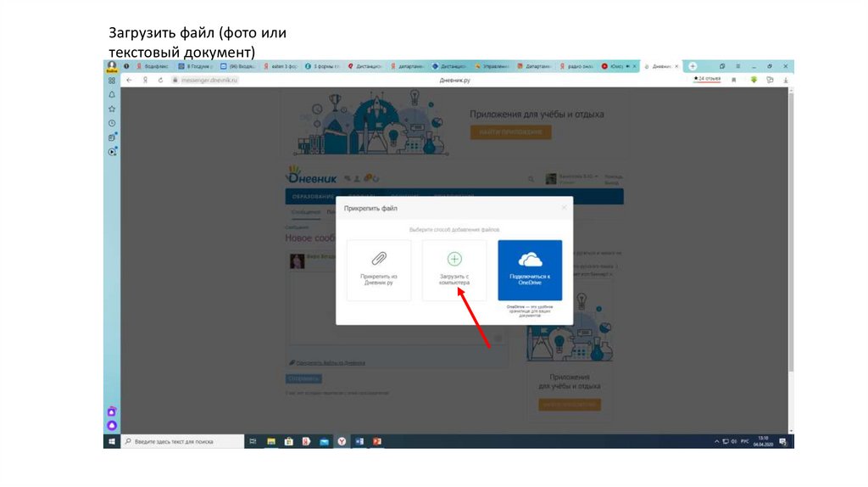Image resolution: width=868 pixels, height=487 pixels.
Task: Click Дневник logo on page
Action: pyautogui.click(x=311, y=175)
